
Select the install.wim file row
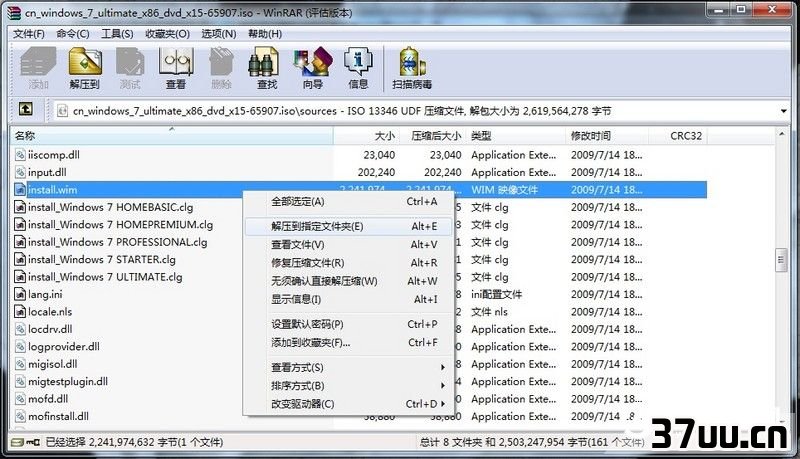click(x=360, y=190)
